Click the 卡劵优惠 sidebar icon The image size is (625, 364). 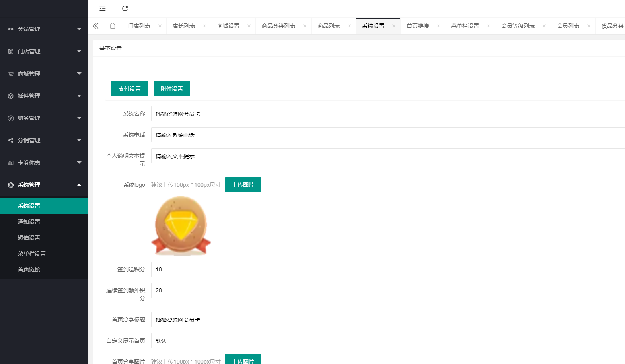pyautogui.click(x=11, y=163)
